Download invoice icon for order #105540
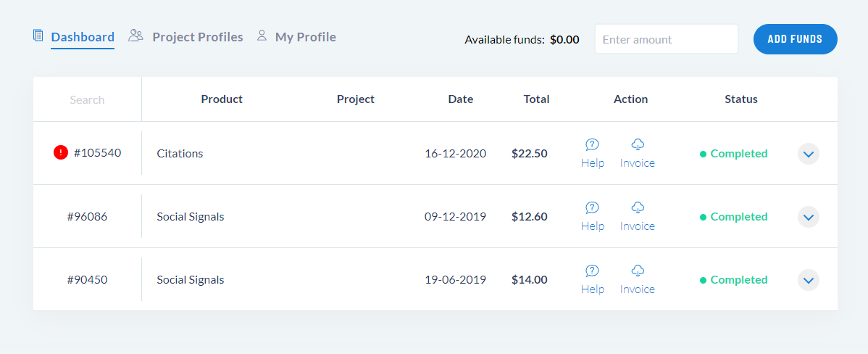This screenshot has height=354, width=868. tap(638, 144)
